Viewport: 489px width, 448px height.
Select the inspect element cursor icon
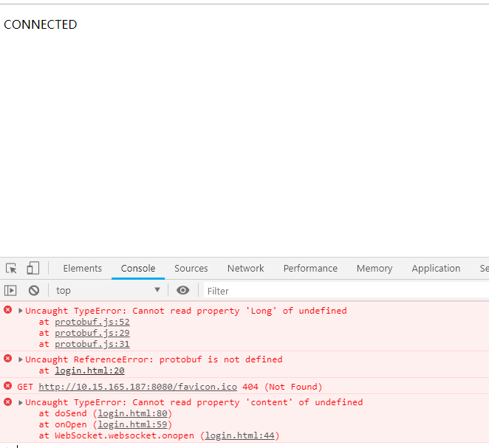click(11, 269)
